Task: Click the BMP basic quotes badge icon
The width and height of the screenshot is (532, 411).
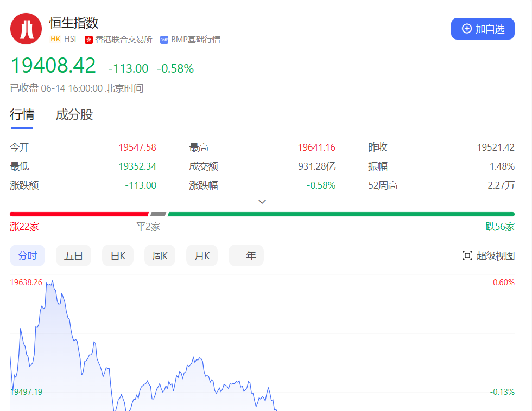Action: (x=164, y=40)
